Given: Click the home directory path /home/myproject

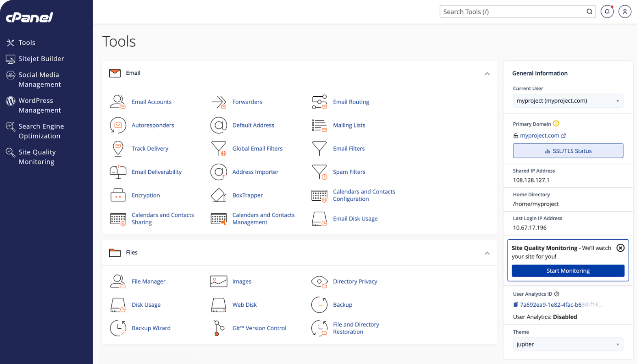Looking at the screenshot, I should pyautogui.click(x=536, y=204).
